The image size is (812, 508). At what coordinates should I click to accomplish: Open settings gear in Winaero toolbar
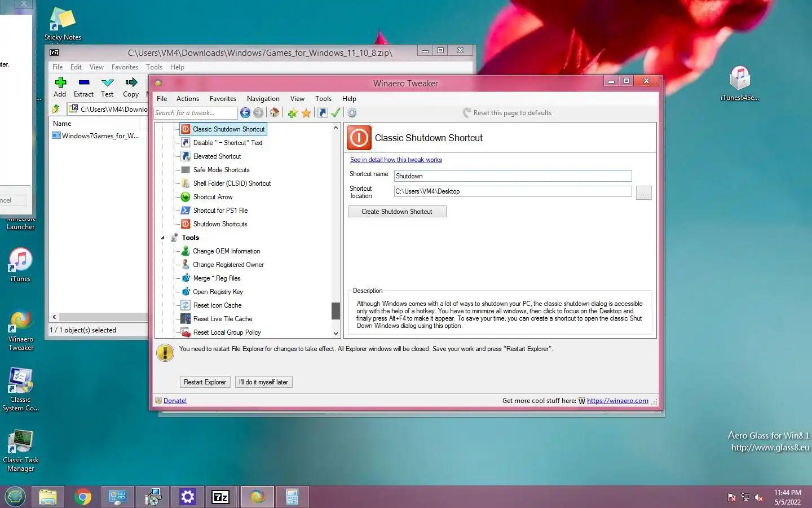click(352, 113)
